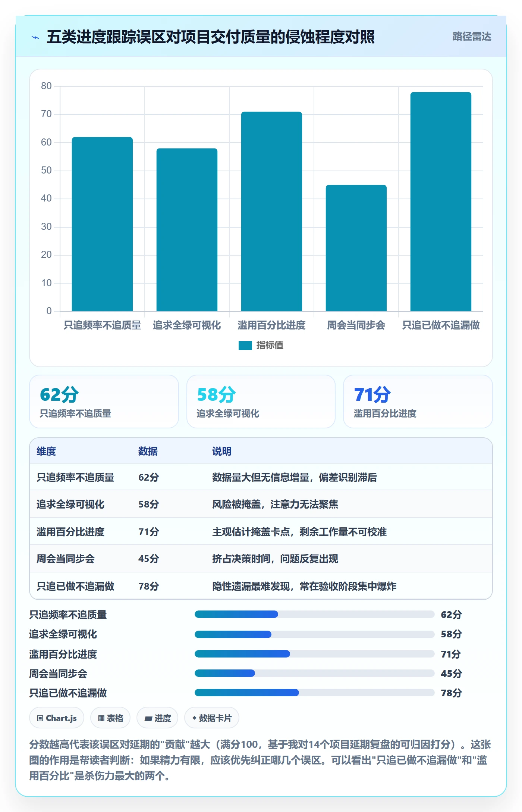Image resolution: width=522 pixels, height=812 pixels.
Task: Click the 追求全绿可视化 chart bar
Action: [x=187, y=229]
